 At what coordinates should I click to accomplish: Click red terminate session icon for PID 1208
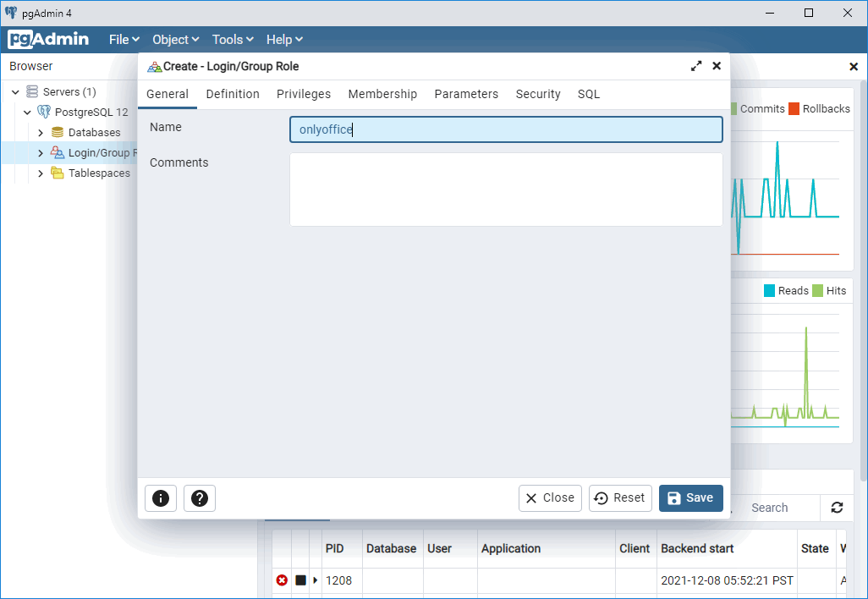coord(282,580)
